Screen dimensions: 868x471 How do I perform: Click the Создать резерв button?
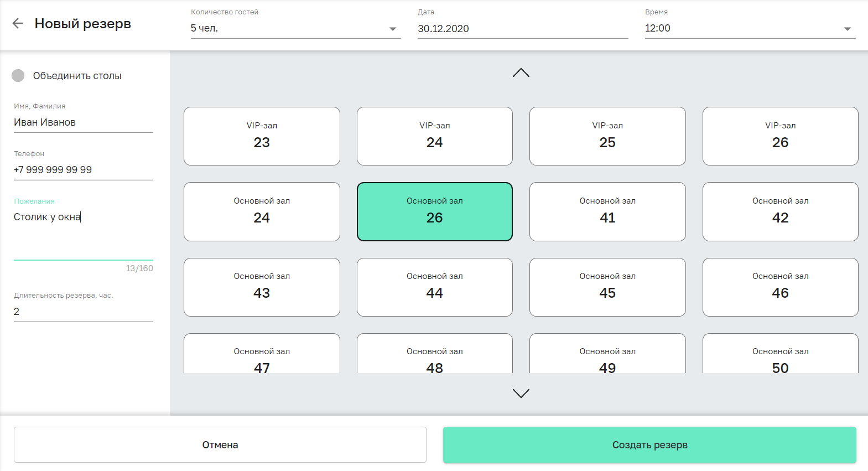649,445
